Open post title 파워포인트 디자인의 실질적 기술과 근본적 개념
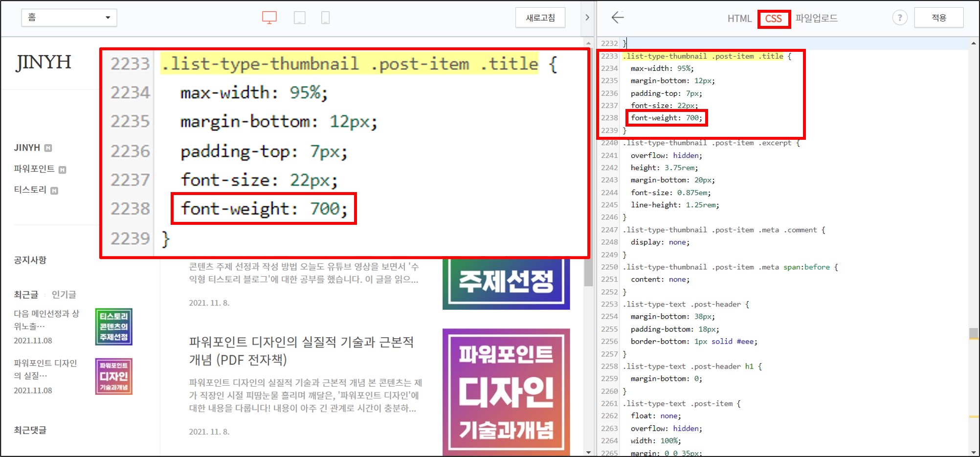The width and height of the screenshot is (980, 457). point(302,351)
